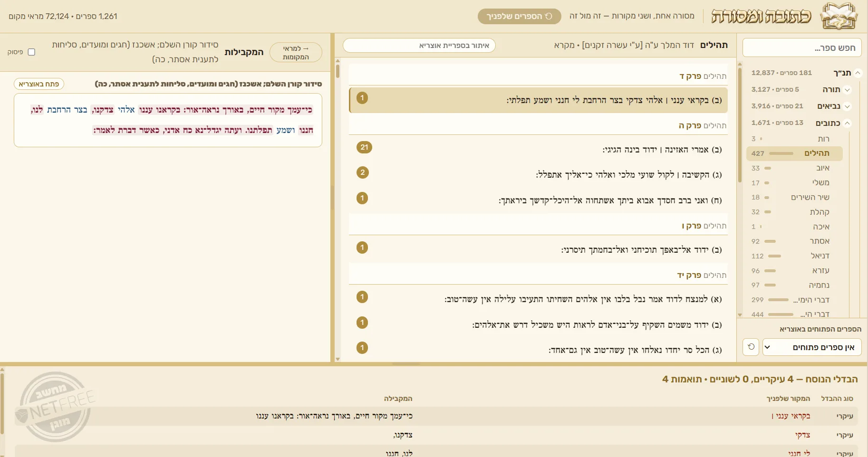
Task: Select עזרא in the book list
Action: [794, 270]
